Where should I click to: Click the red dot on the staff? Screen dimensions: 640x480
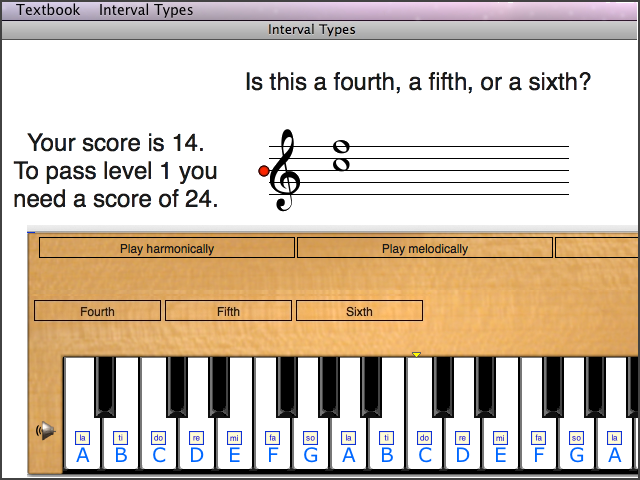tap(264, 171)
